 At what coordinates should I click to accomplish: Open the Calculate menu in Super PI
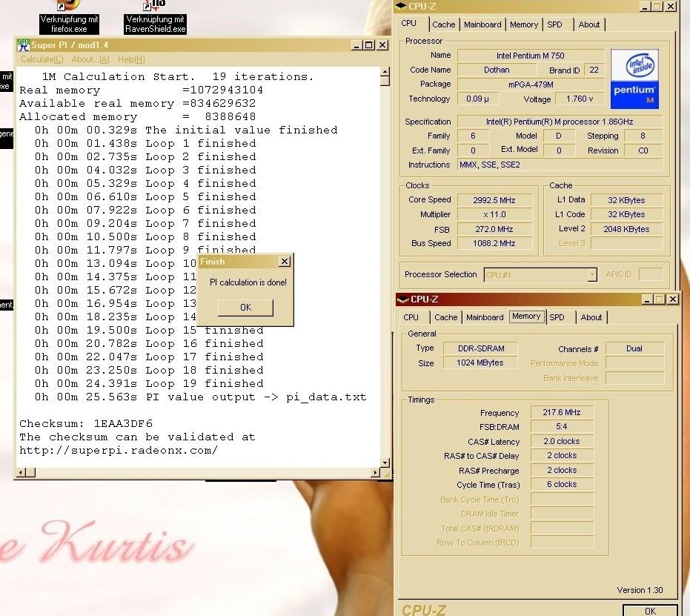coord(42,59)
